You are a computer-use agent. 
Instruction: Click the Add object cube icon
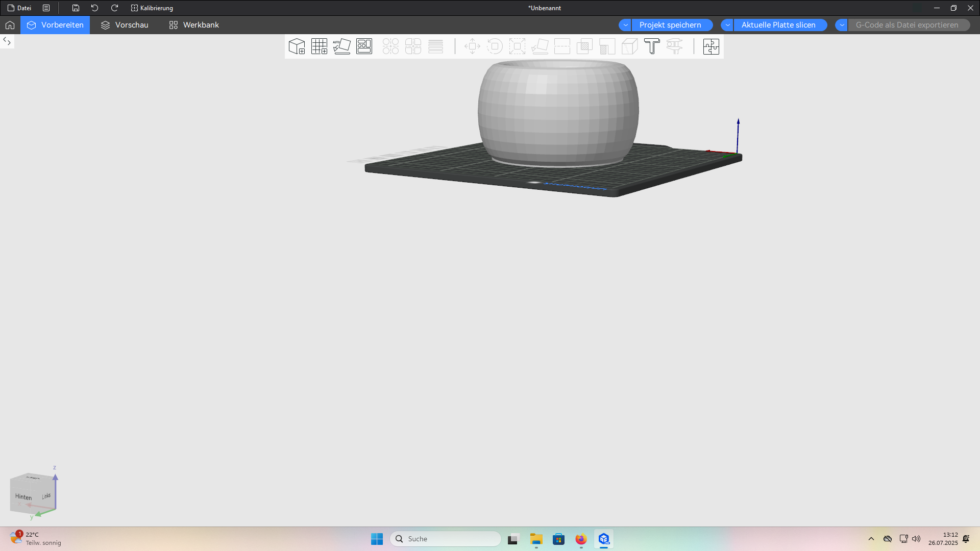(x=297, y=46)
